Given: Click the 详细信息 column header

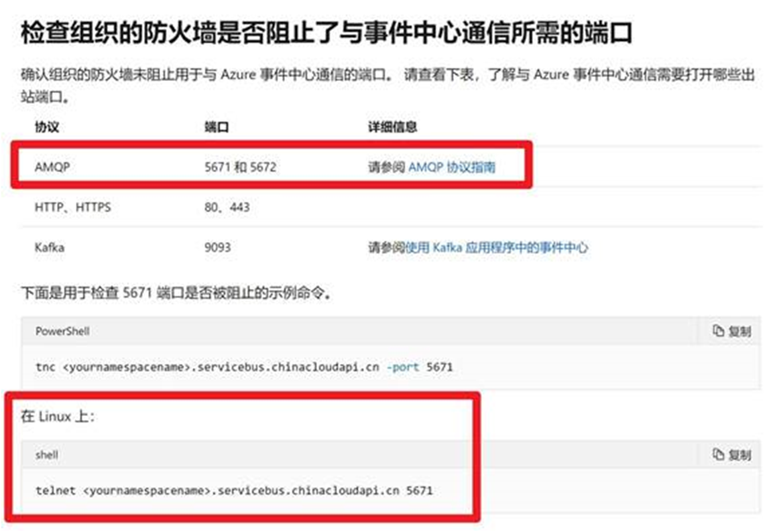Looking at the screenshot, I should click(392, 127).
